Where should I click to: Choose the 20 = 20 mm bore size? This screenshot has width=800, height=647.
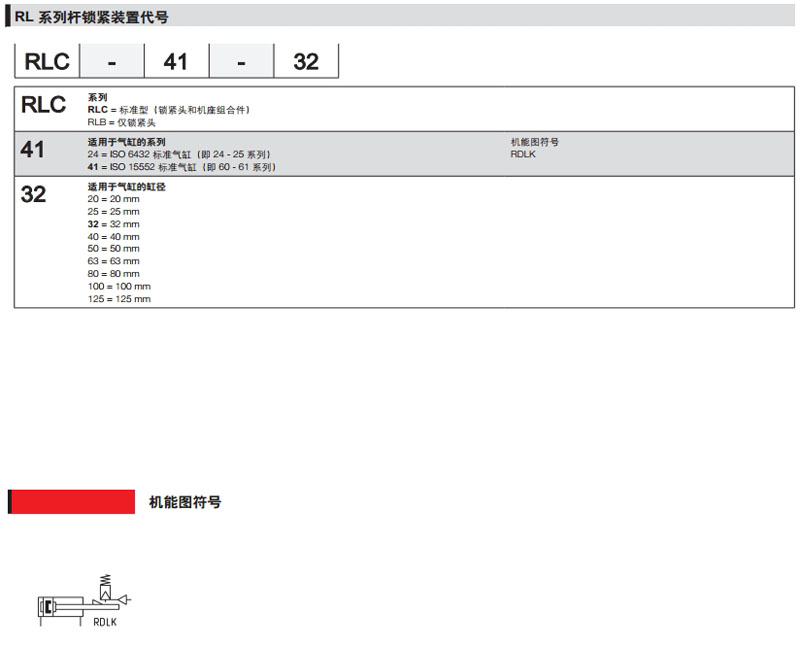click(x=113, y=200)
